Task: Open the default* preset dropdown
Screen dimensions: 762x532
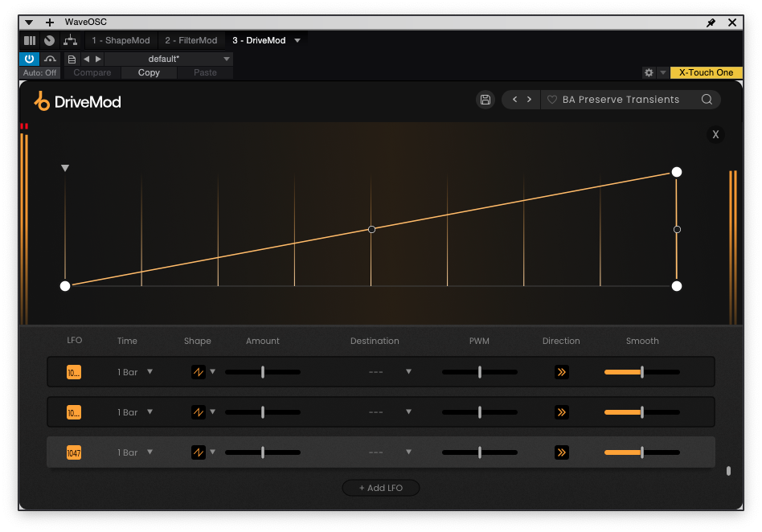Action: pos(169,59)
